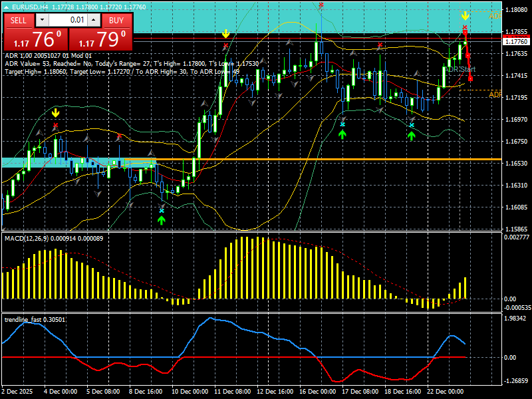
Task: Click the 'Target High= 1.18060' info line
Action: click(x=122, y=72)
